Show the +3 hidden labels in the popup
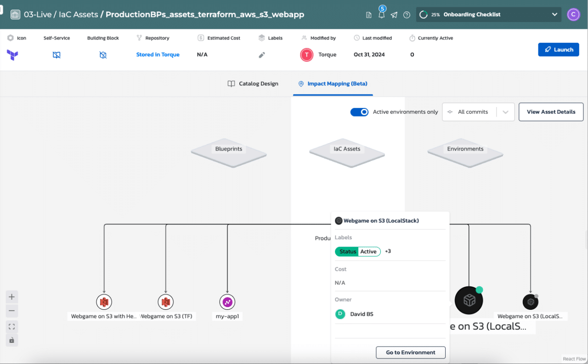Screen dimensions: 588x364 tap(387, 251)
